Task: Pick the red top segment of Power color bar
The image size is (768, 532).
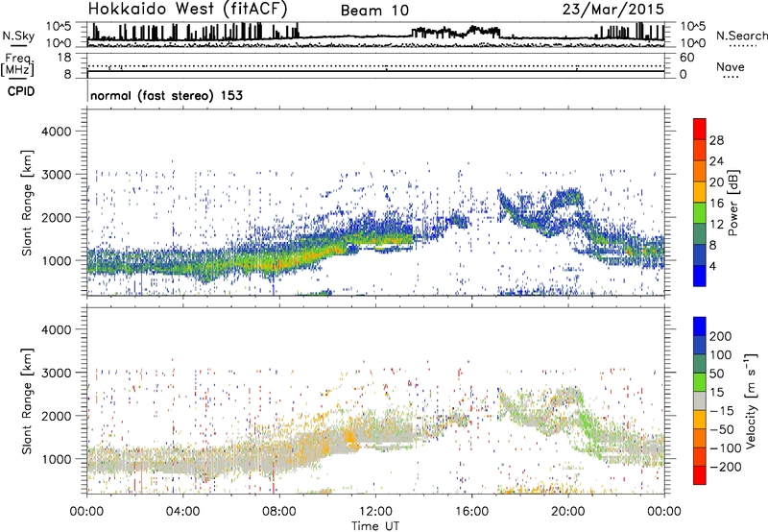Action: (x=700, y=129)
